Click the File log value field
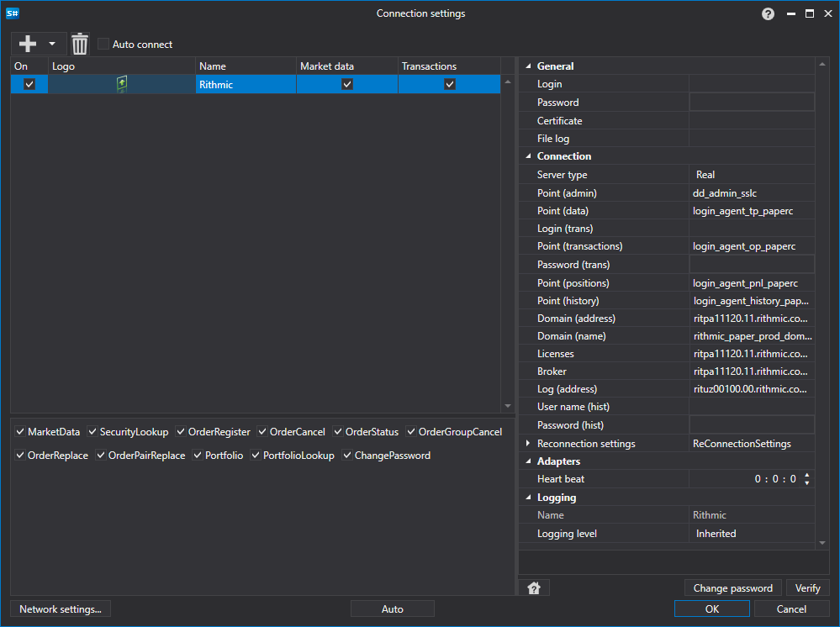Screen dimensions: 840x627 (752, 139)
